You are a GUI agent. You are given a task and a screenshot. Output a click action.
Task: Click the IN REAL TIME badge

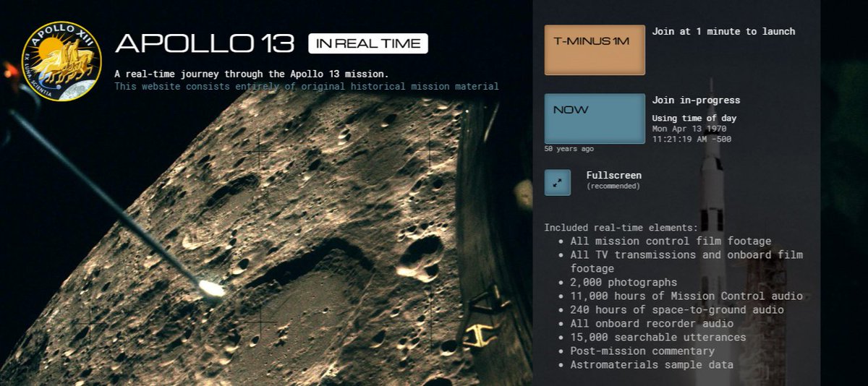(368, 43)
